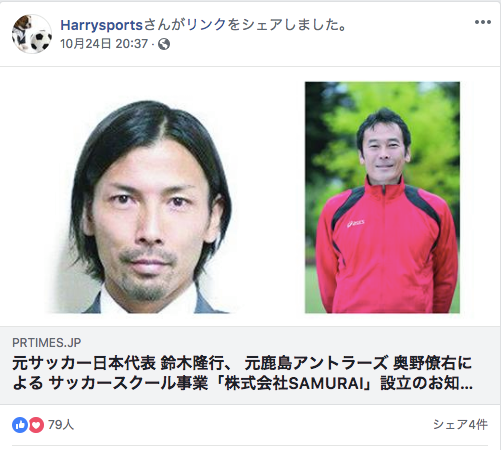Open the Harrysports page name link

coord(101,25)
